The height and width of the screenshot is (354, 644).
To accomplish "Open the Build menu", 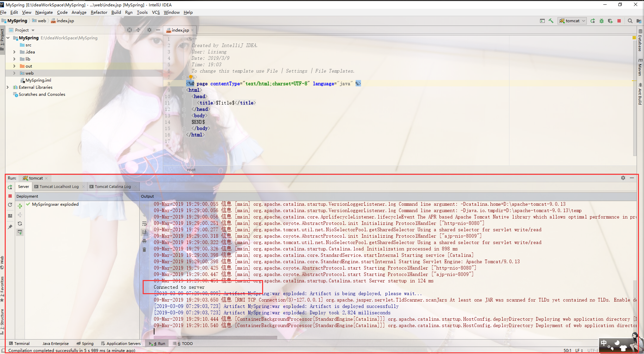I will pyautogui.click(x=116, y=12).
